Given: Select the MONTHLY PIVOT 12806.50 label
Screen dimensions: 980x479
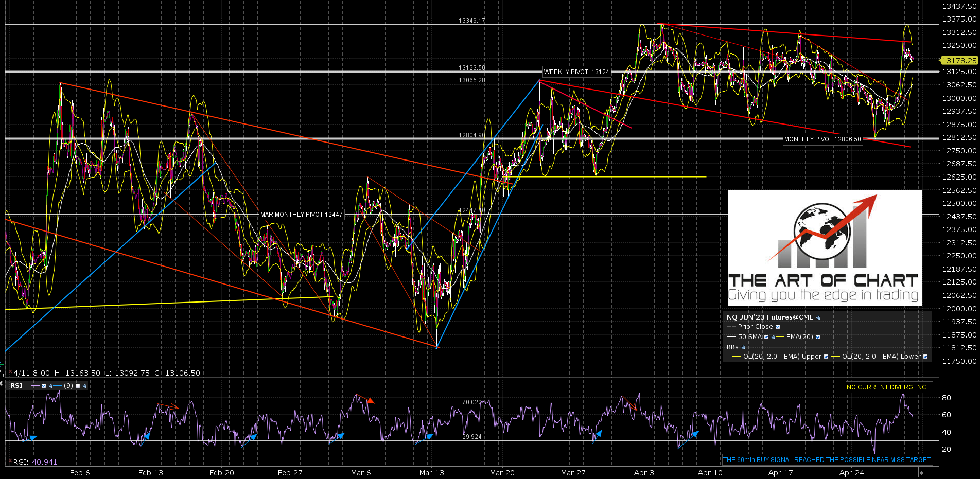Looking at the screenshot, I should pos(822,139).
